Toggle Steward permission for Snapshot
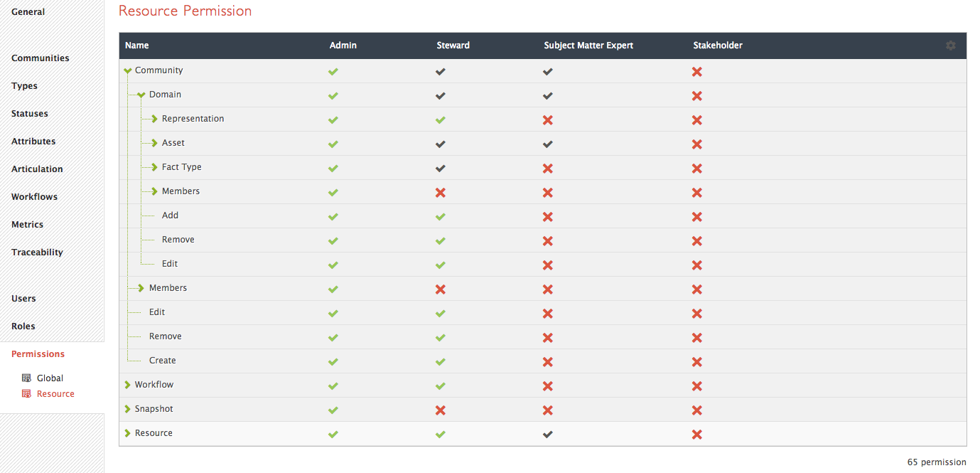 (x=441, y=410)
